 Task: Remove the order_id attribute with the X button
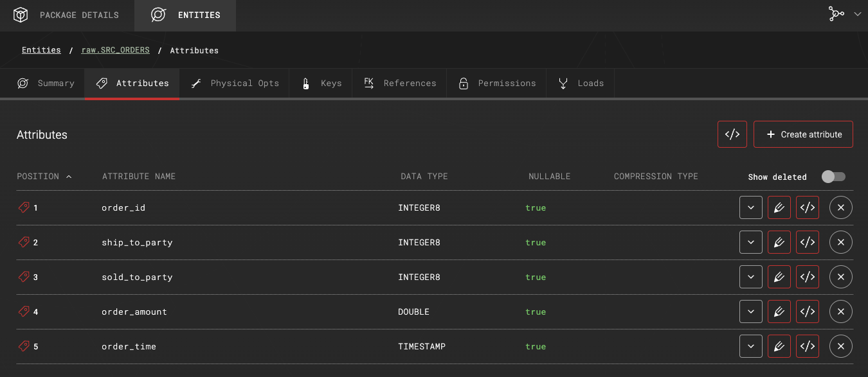(x=841, y=207)
